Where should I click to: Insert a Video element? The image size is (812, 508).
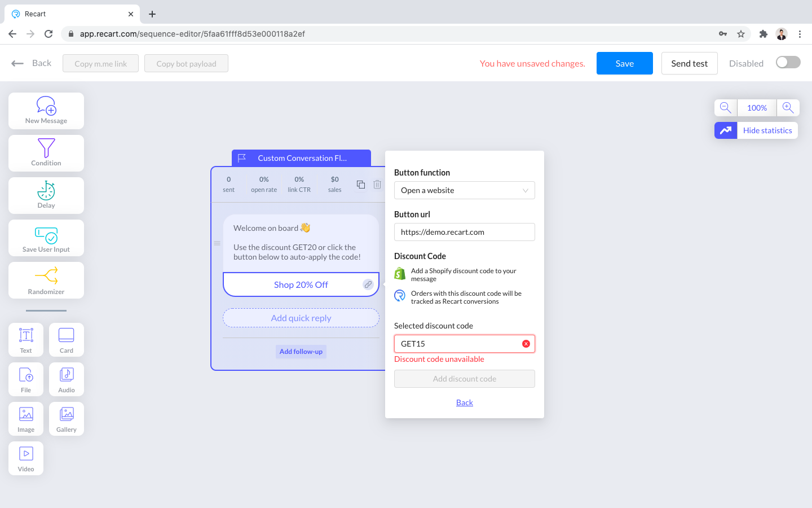click(x=26, y=458)
